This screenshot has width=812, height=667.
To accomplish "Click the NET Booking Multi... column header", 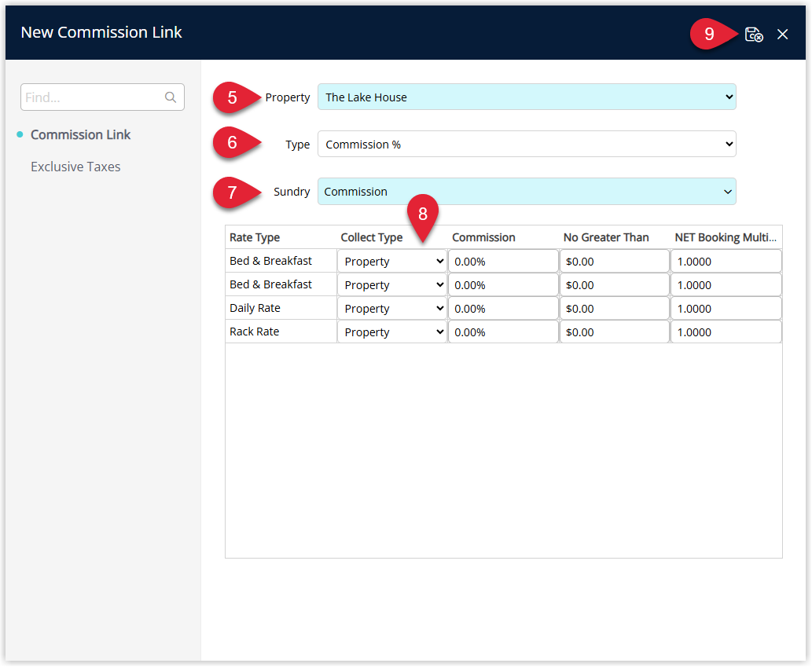I will [726, 237].
